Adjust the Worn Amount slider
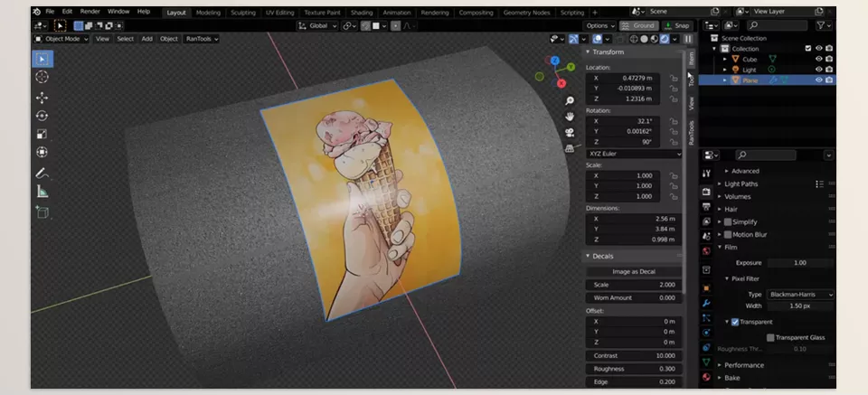Image resolution: width=868 pixels, height=395 pixels. (634, 297)
